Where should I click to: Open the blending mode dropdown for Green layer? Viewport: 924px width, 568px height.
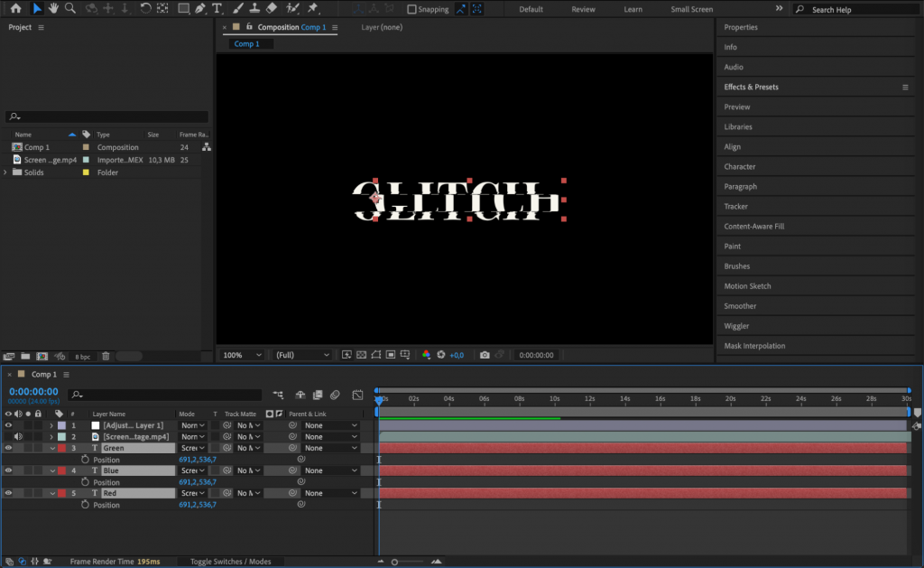(192, 447)
